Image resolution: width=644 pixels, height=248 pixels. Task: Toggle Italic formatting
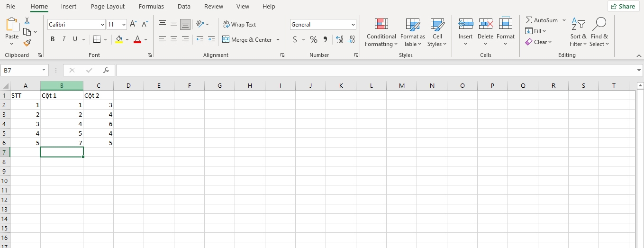pyautogui.click(x=64, y=39)
